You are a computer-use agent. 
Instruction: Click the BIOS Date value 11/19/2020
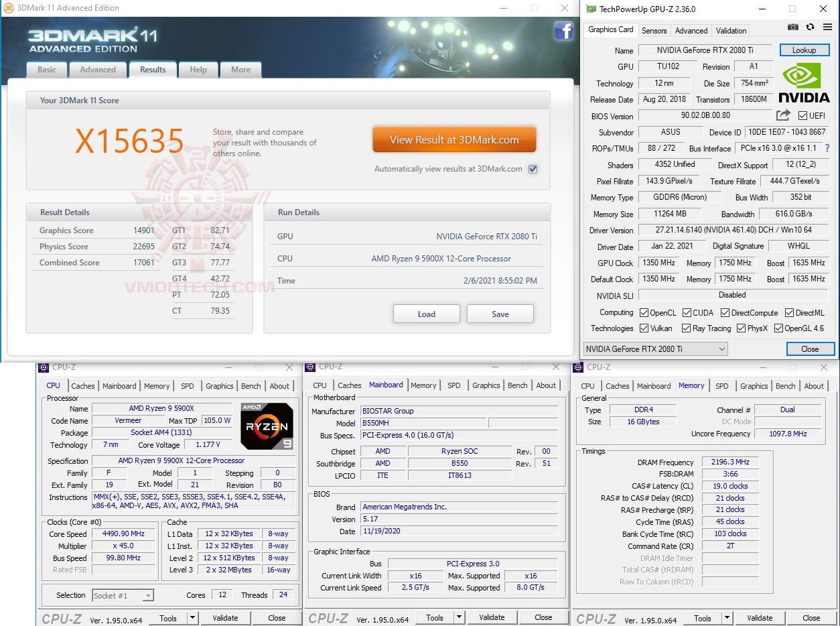coord(459,531)
